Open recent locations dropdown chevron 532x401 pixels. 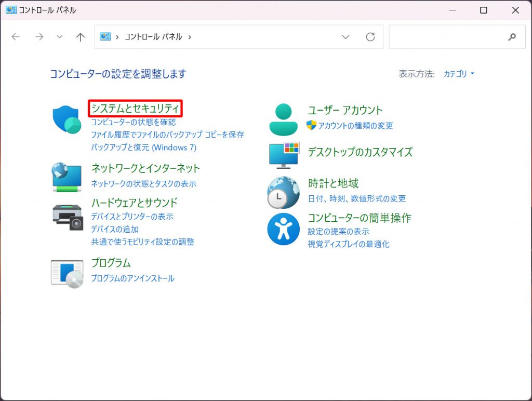pyautogui.click(x=59, y=37)
